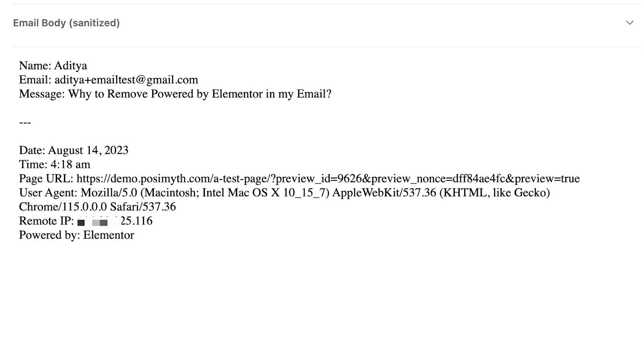Click the Name: label
The image size is (644, 338).
(35, 66)
